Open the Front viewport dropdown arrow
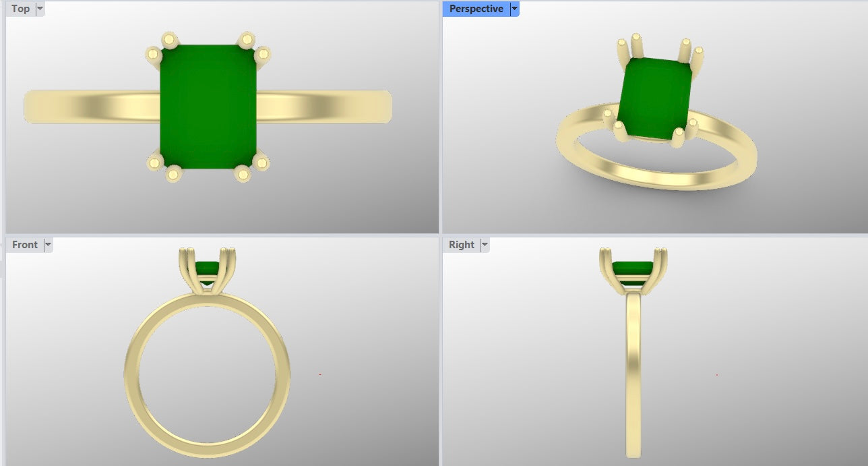This screenshot has height=466, width=868. click(48, 245)
